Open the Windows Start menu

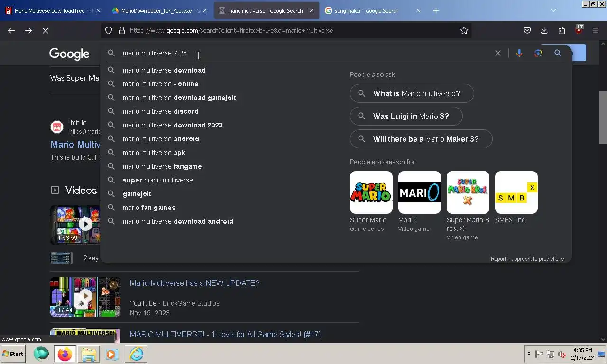click(x=13, y=354)
